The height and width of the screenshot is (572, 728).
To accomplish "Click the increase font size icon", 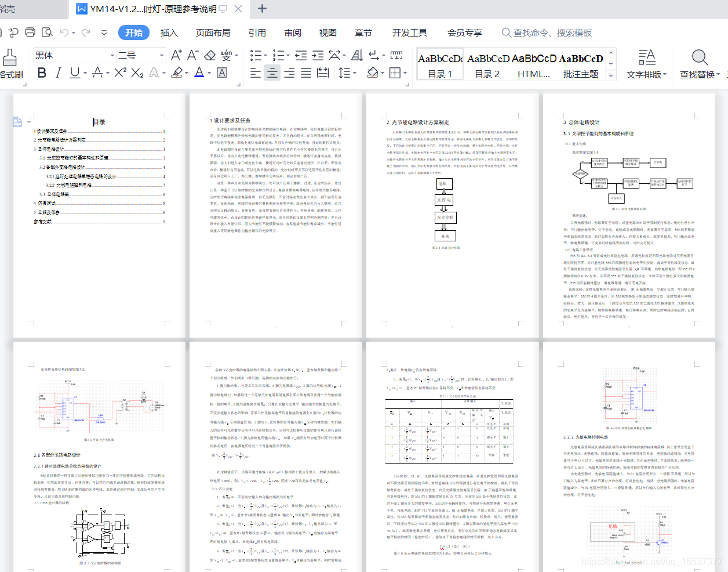I will pos(176,55).
